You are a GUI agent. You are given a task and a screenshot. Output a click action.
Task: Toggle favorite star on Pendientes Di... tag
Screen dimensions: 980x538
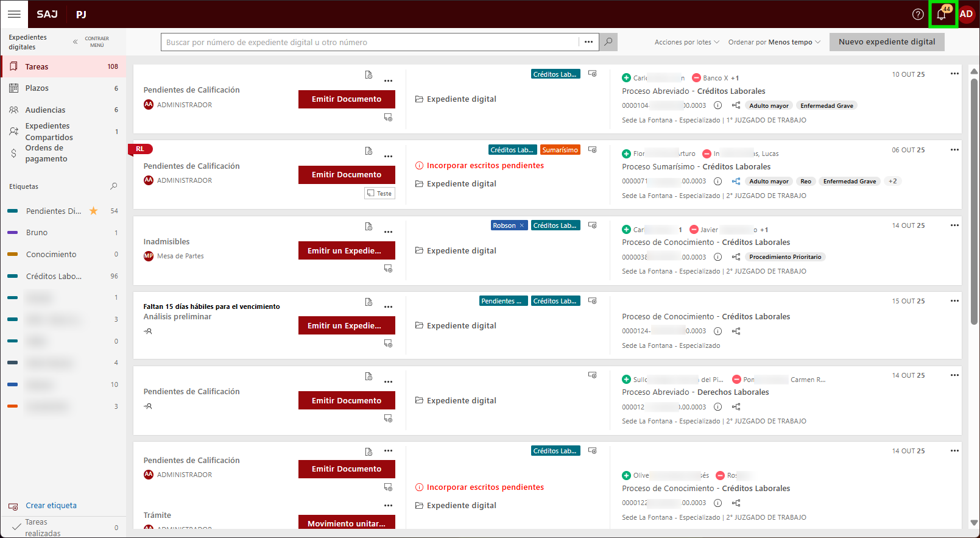pos(94,211)
